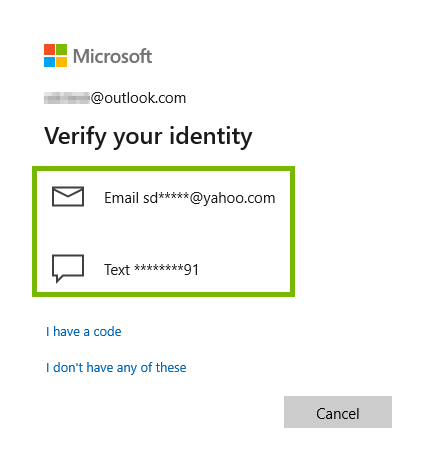This screenshot has width=440, height=472.
Task: Click the Cancel button
Action: 338,412
